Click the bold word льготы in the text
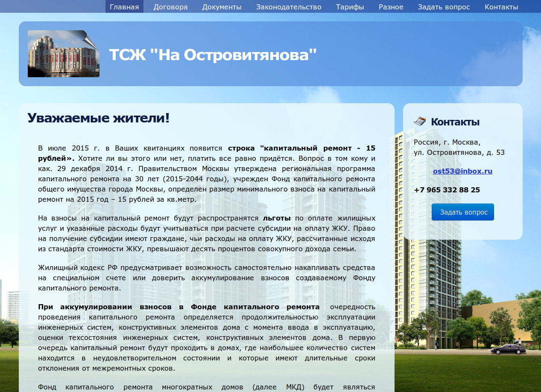Image resolution: width=541 pixels, height=392 pixels. [276, 218]
